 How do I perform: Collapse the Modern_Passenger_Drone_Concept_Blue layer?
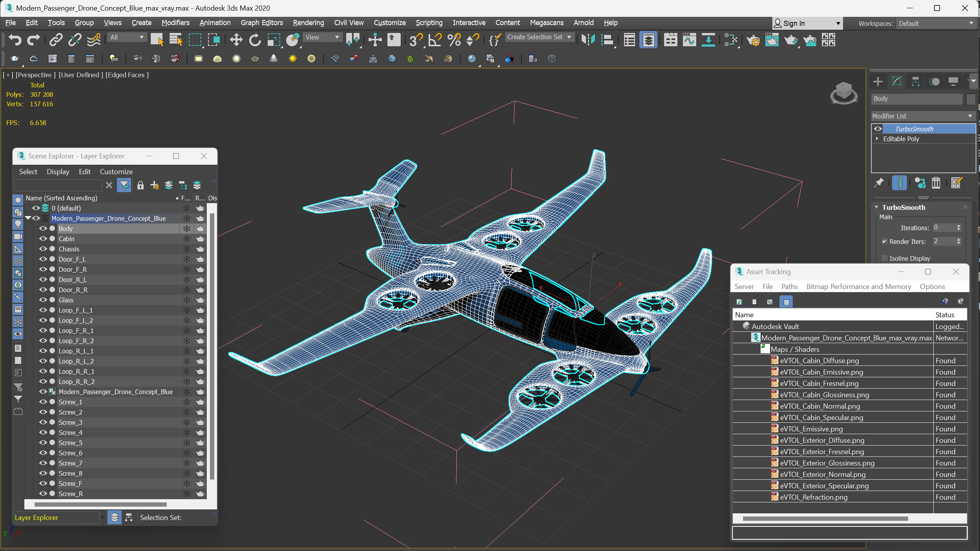28,218
